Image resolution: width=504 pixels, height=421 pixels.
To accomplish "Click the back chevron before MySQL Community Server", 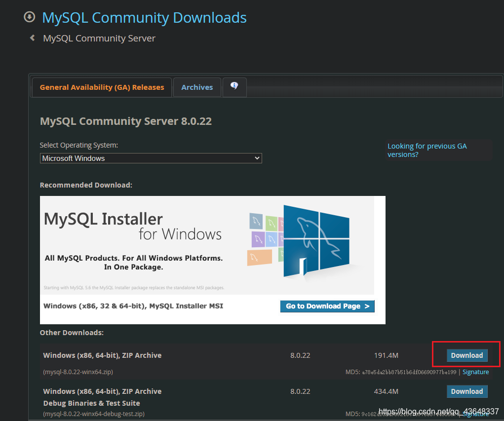I will pyautogui.click(x=33, y=38).
